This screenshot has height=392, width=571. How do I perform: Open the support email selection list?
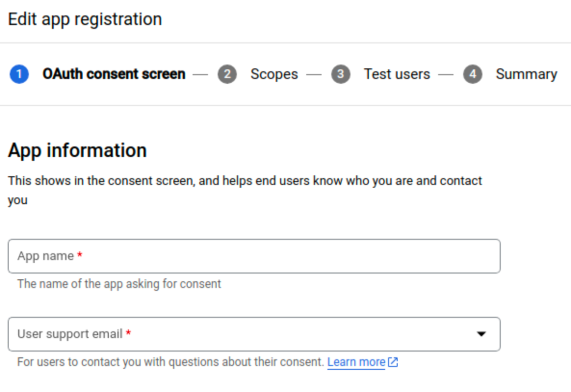click(x=254, y=334)
